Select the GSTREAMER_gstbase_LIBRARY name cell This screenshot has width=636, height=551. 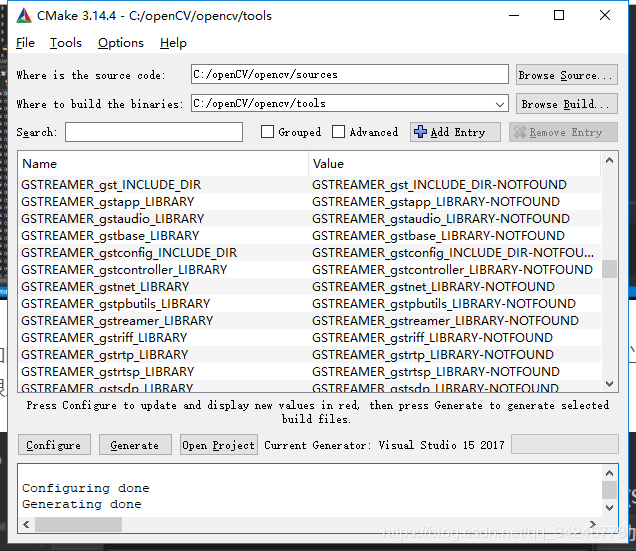(163, 236)
